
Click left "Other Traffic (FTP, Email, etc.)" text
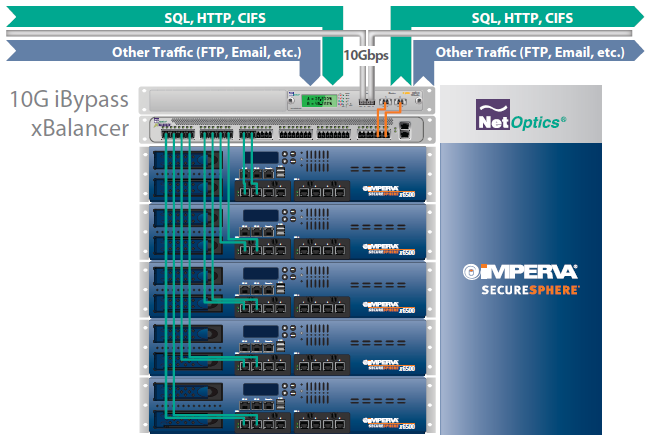pos(206,52)
